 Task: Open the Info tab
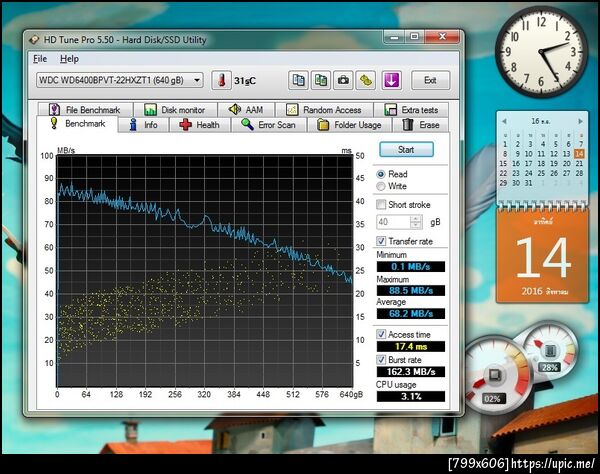tap(143, 125)
